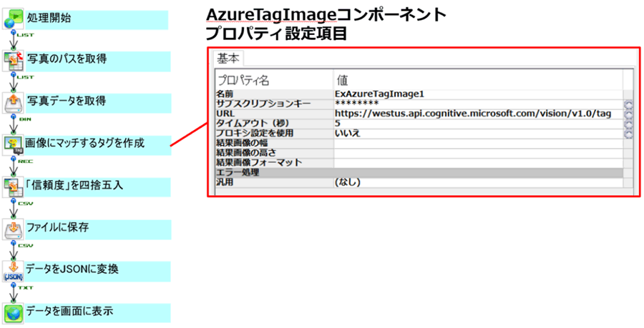Click the 結果画像の高さ value cell
This screenshot has height=328, width=644.
pos(478,154)
